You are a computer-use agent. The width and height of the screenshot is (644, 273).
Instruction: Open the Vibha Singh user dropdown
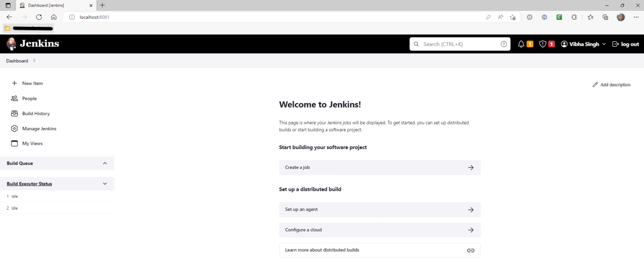click(x=583, y=44)
